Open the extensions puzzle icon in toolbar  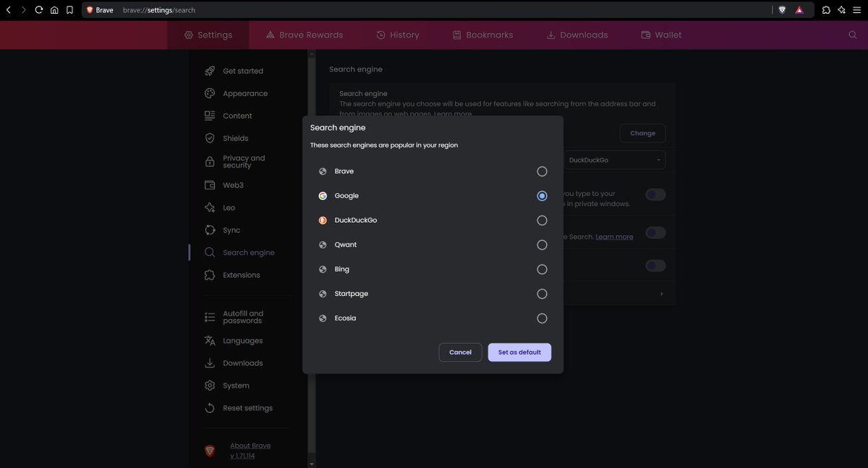tap(826, 10)
